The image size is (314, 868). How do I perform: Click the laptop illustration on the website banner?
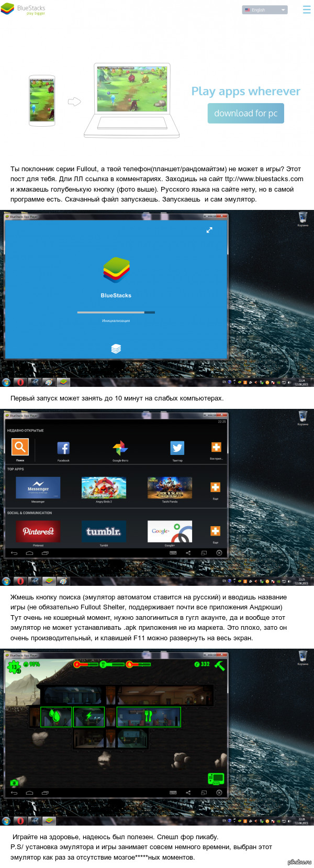(132, 101)
